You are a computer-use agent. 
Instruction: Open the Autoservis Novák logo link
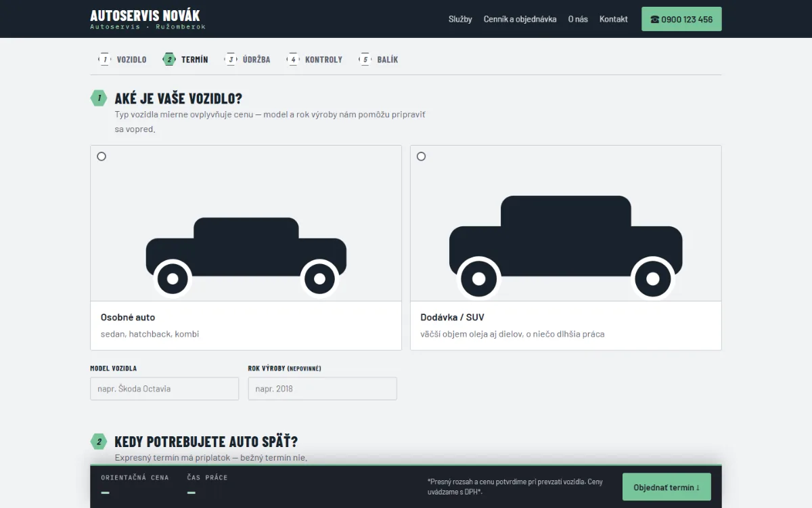[x=148, y=19]
